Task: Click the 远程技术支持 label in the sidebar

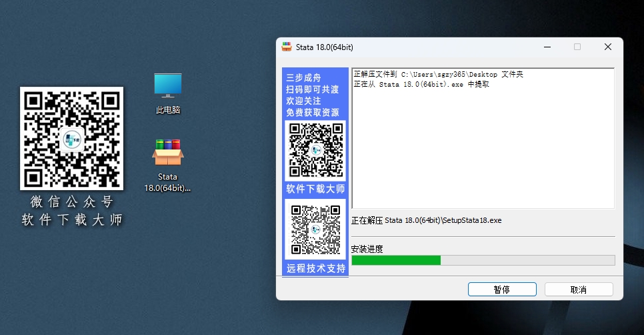Action: click(x=315, y=268)
